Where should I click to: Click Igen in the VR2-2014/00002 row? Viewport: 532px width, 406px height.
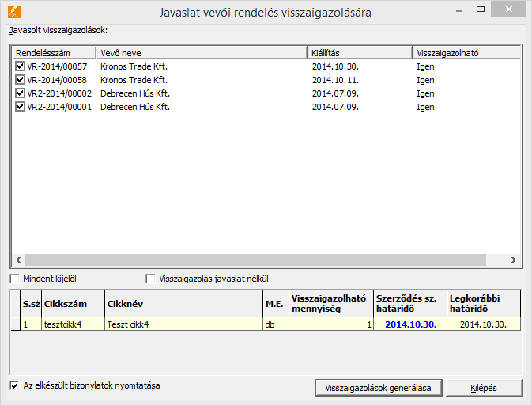pyautogui.click(x=425, y=93)
